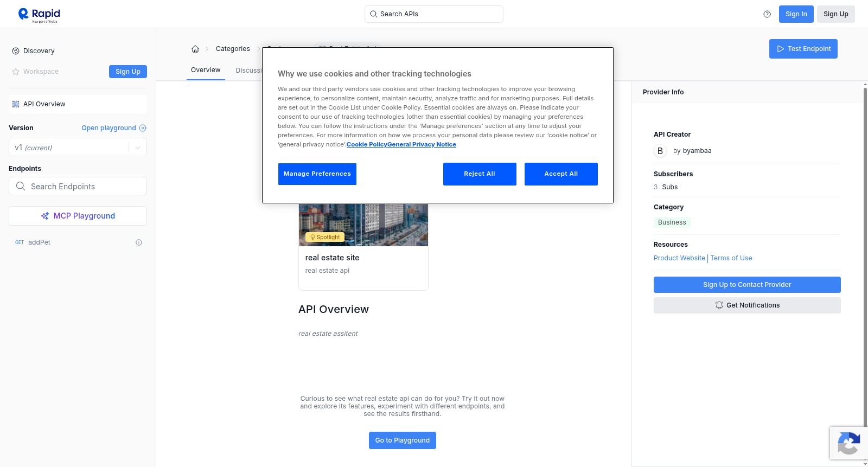
Task: Click the Discovery compass icon
Action: coord(16,51)
